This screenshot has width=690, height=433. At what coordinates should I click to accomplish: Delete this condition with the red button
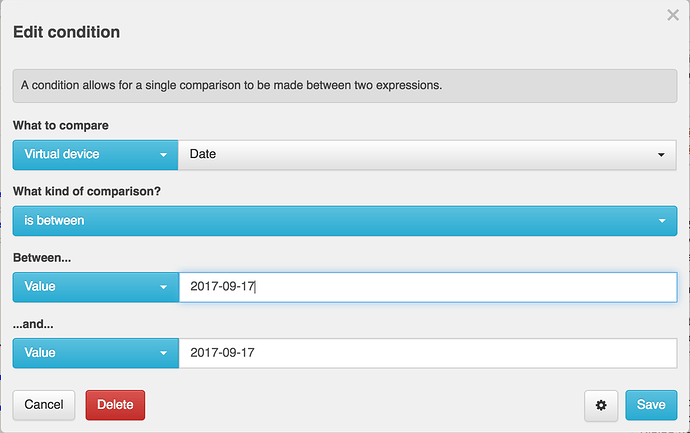(115, 405)
